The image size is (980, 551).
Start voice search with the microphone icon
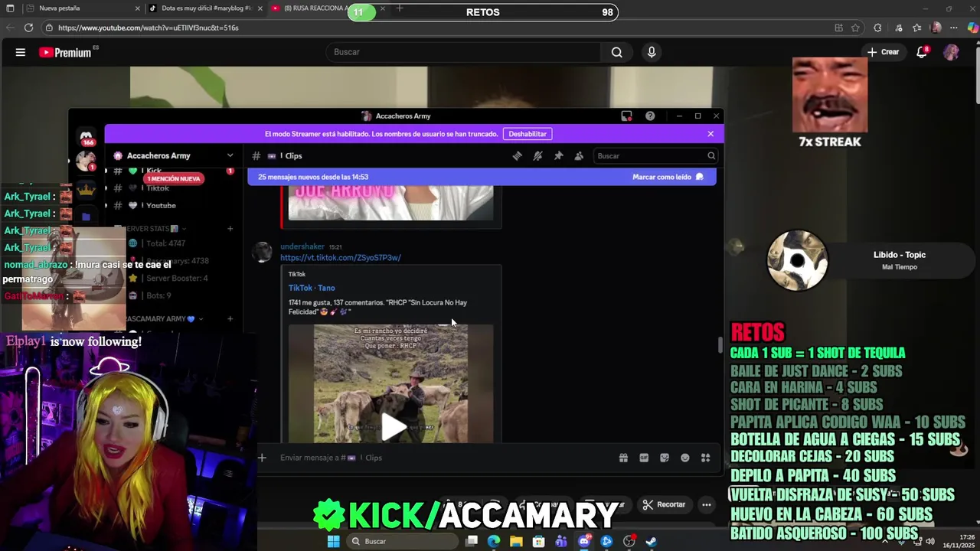coord(652,52)
